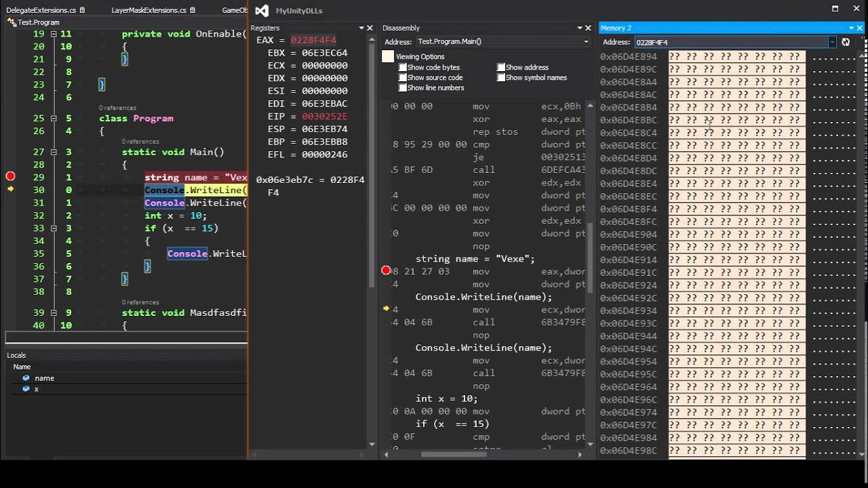Switch to DelegateExtensions.cs tab
Screen dimensions: 868x488
tap(41, 10)
